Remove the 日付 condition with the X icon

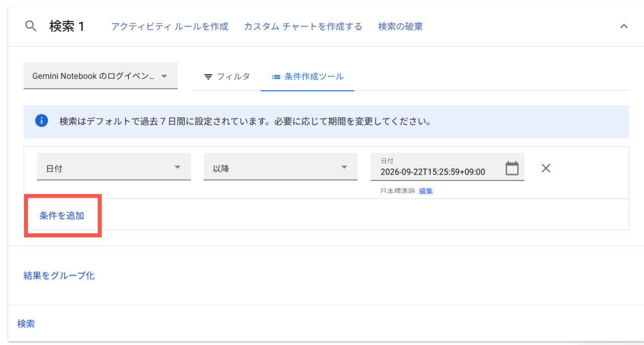[x=546, y=168]
